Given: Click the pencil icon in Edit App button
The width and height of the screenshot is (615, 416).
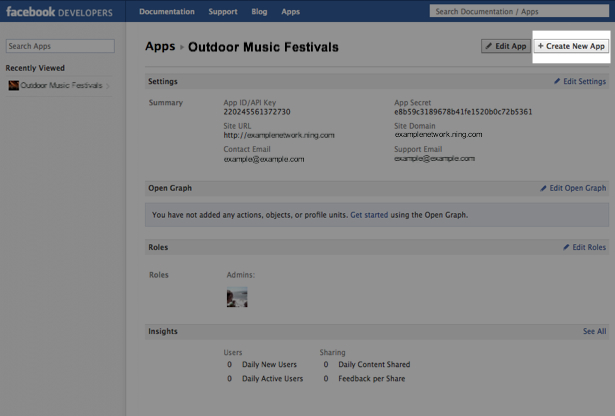Looking at the screenshot, I should [489, 46].
